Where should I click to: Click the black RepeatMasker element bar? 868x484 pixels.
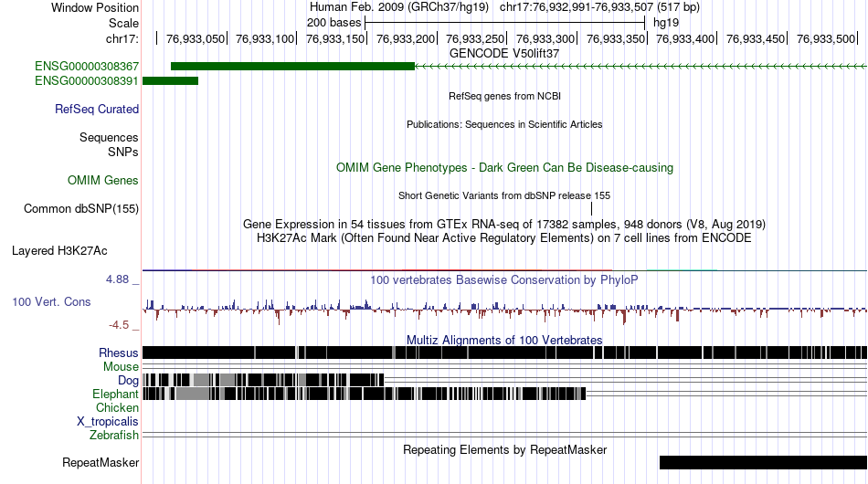[763, 462]
